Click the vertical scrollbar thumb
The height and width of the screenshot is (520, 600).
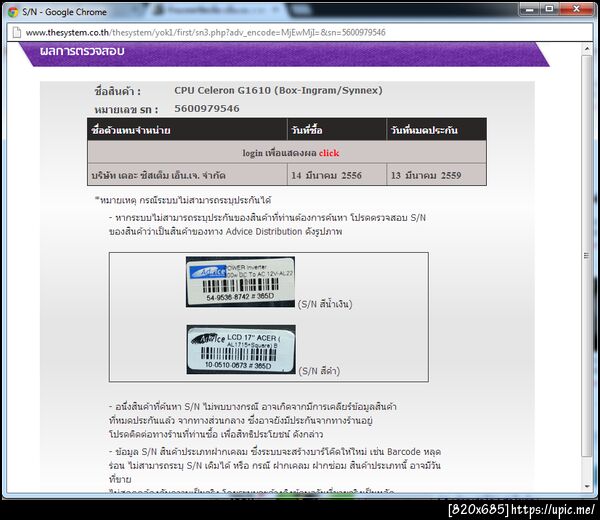pos(587,255)
